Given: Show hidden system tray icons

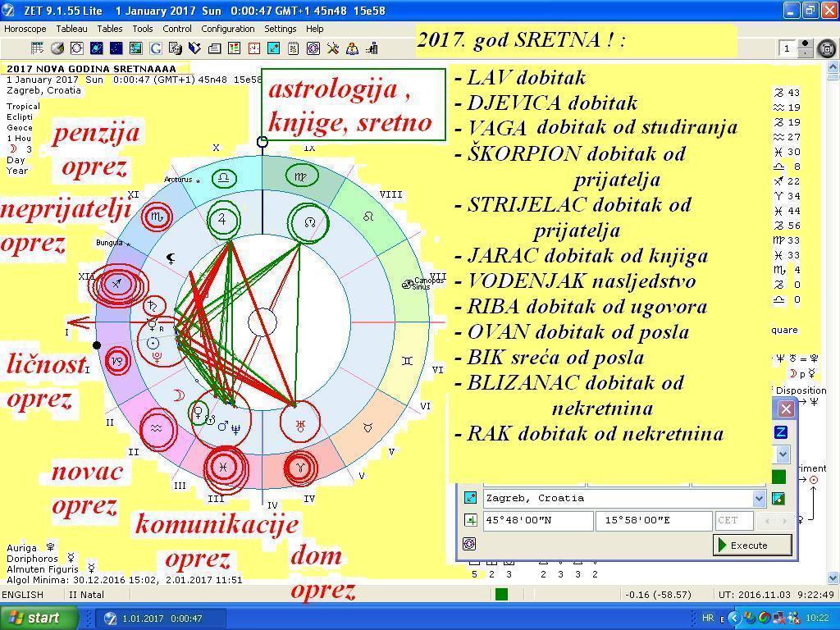Looking at the screenshot, I should tap(733, 618).
